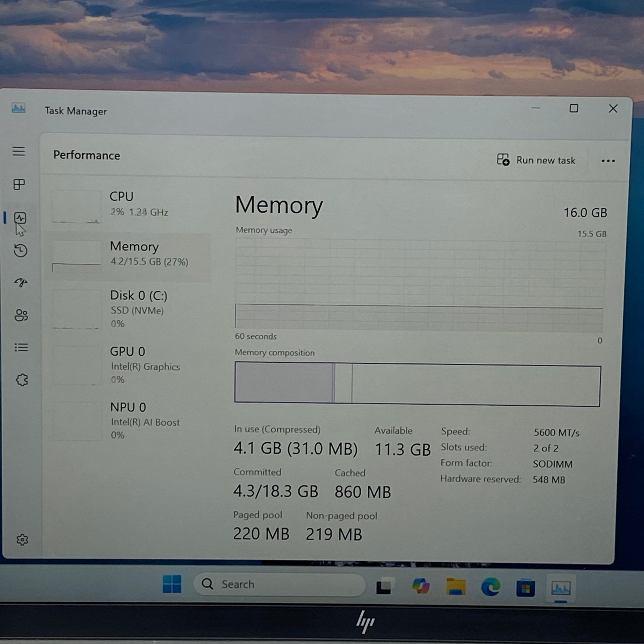Open Microsoft Edge from the taskbar
The image size is (644, 644).
[x=491, y=587]
